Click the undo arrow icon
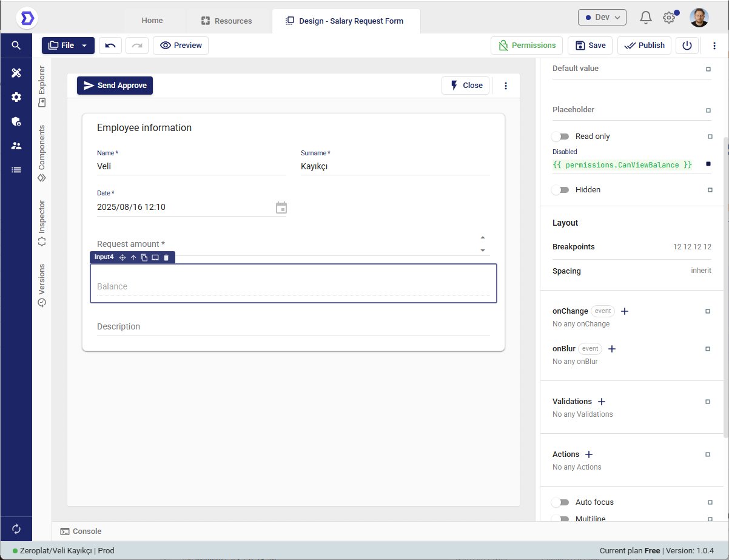This screenshot has height=560, width=729. click(110, 46)
